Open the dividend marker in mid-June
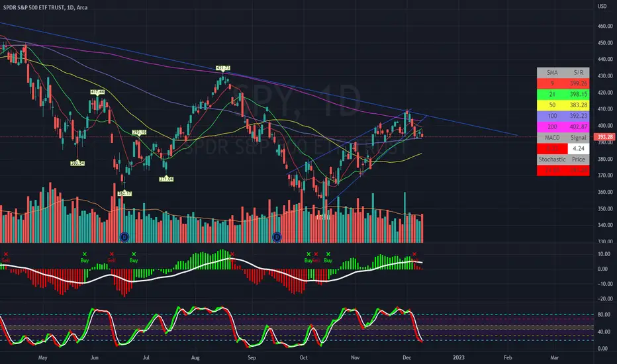The width and height of the screenshot is (617, 364). tap(124, 237)
